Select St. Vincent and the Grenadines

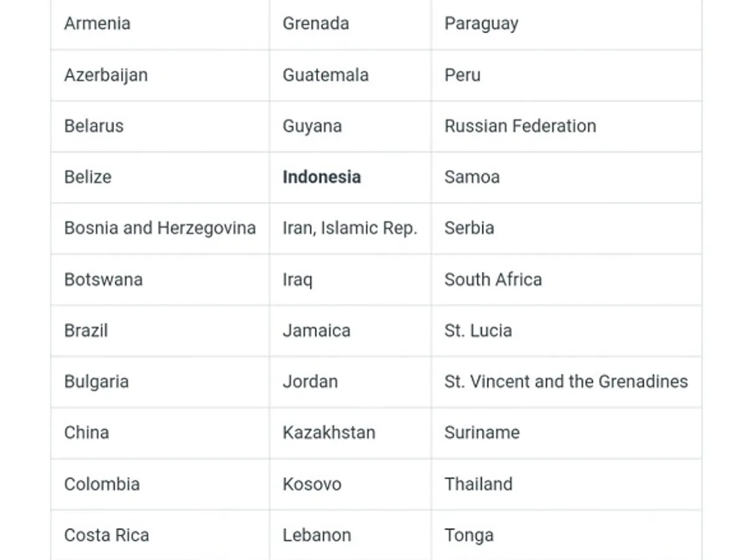pyautogui.click(x=566, y=381)
